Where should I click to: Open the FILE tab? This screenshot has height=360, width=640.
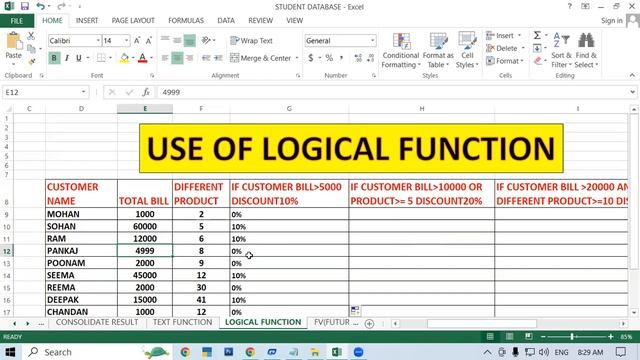[x=17, y=21]
